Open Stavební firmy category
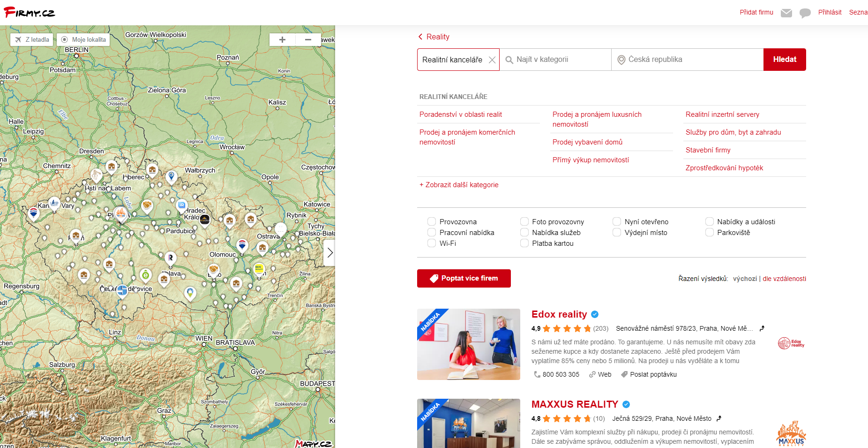 [x=708, y=150]
